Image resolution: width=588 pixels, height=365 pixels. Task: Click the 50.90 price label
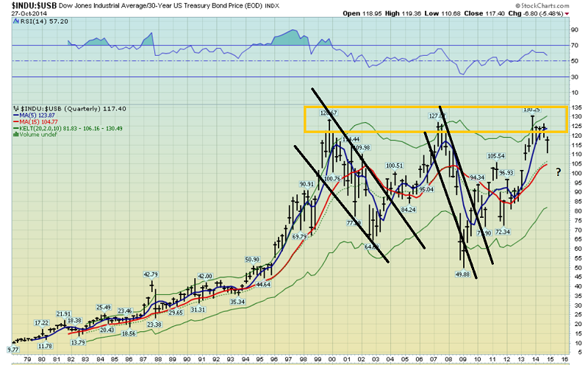tap(252, 260)
